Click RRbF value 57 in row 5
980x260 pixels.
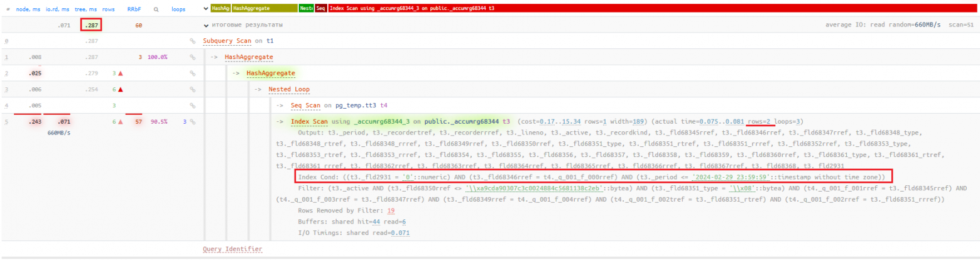click(x=139, y=122)
